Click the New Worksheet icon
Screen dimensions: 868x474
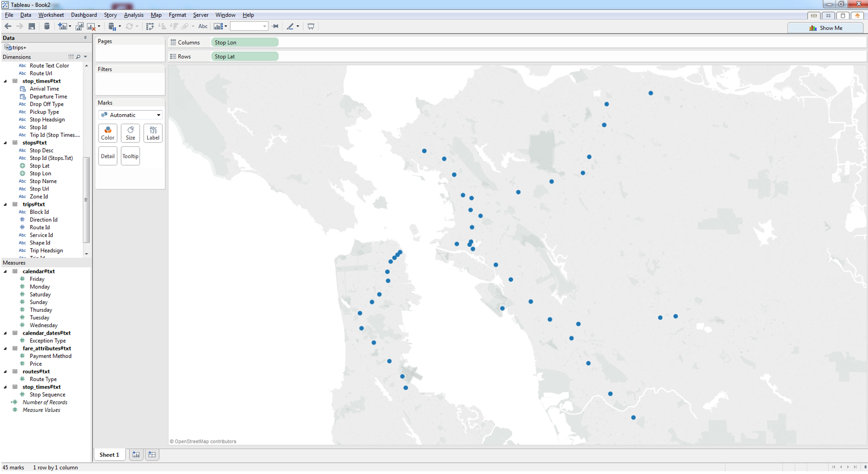[62, 26]
